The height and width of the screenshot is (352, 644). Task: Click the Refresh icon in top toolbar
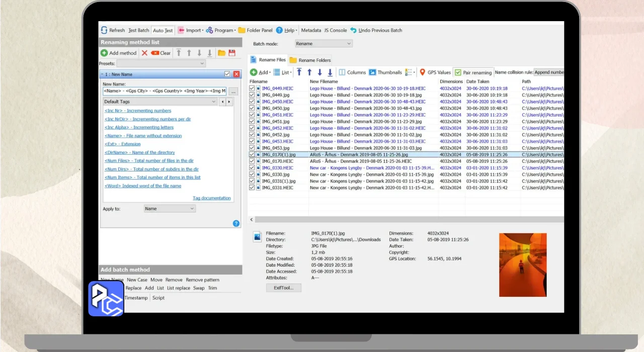click(x=104, y=30)
